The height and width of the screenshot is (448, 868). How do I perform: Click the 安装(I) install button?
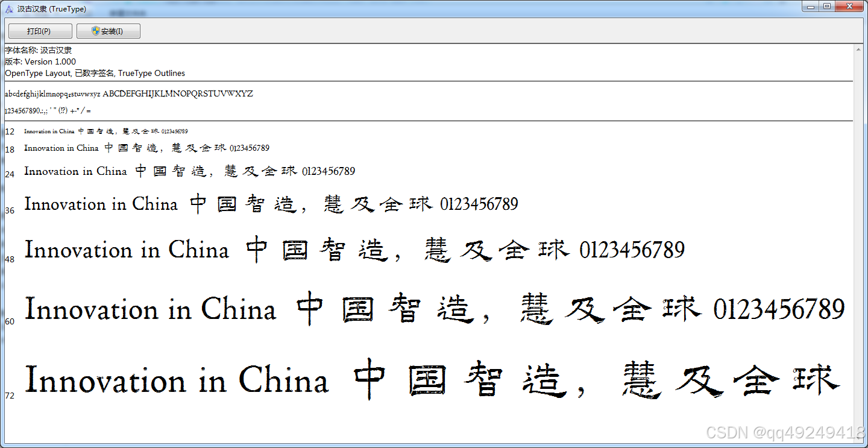click(108, 31)
